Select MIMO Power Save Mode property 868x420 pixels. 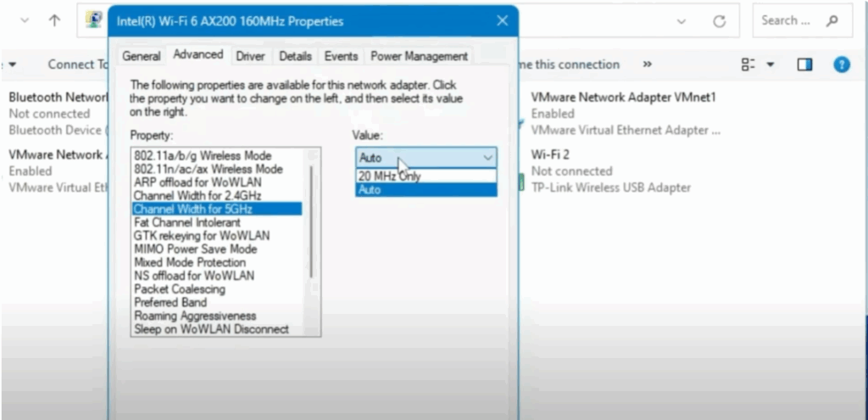(216, 249)
